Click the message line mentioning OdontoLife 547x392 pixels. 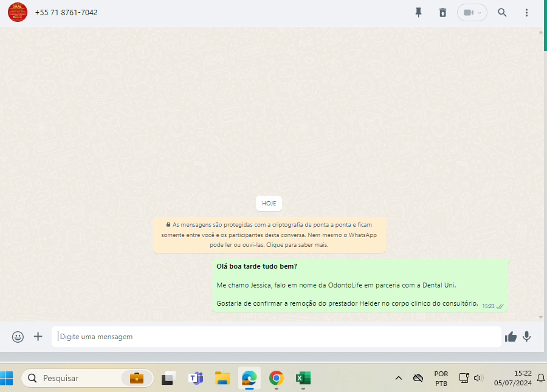(336, 285)
